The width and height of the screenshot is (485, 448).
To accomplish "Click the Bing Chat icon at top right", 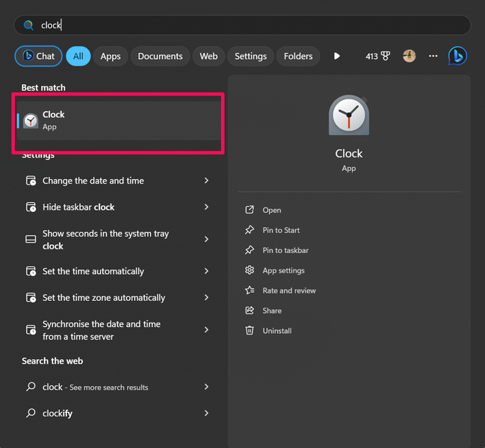I will click(x=457, y=56).
